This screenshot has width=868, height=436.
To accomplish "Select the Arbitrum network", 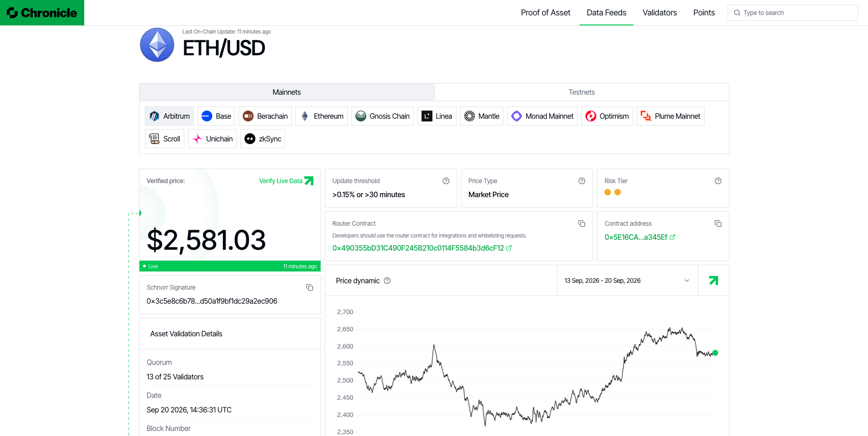I will click(169, 116).
